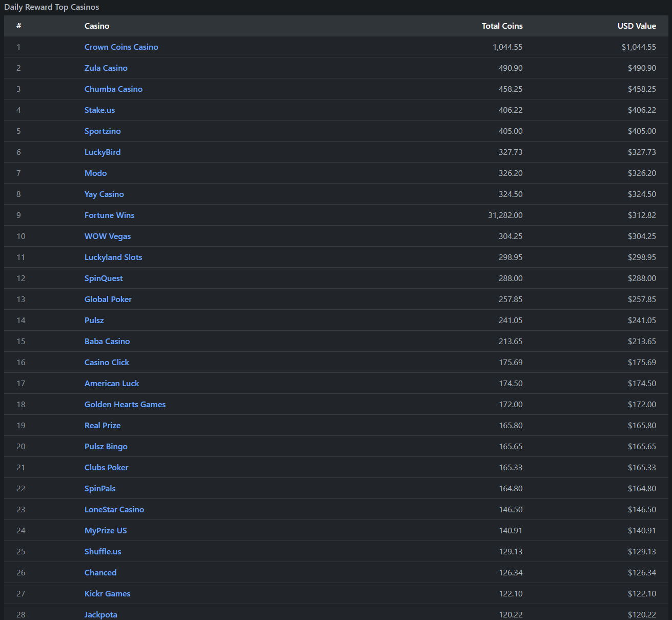The height and width of the screenshot is (620, 672).
Task: Visit the SpinQuest link
Action: click(104, 278)
